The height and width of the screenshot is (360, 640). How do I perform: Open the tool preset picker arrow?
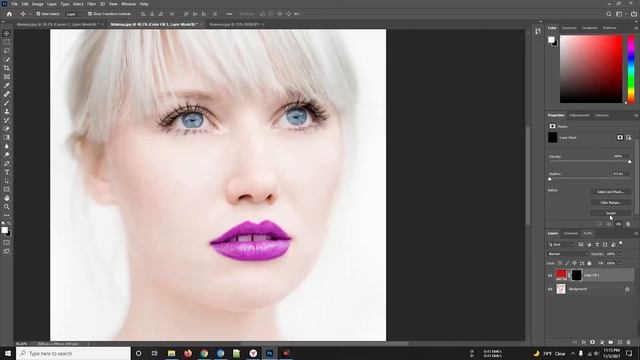point(29,14)
